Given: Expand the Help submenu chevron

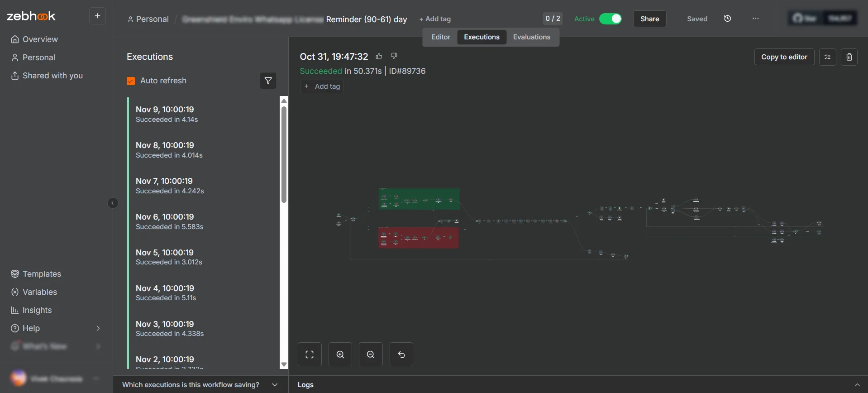Looking at the screenshot, I should 98,328.
